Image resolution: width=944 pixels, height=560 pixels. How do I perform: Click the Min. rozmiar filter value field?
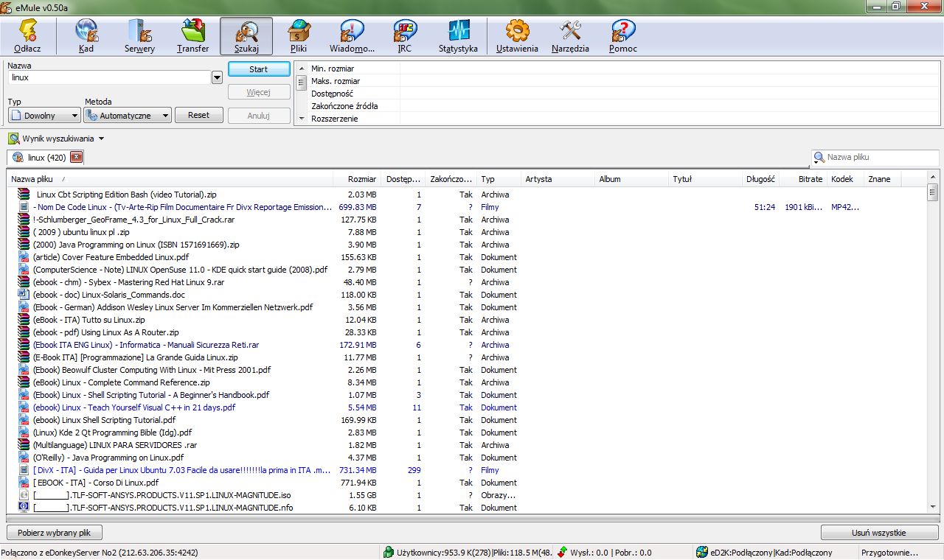(670, 69)
